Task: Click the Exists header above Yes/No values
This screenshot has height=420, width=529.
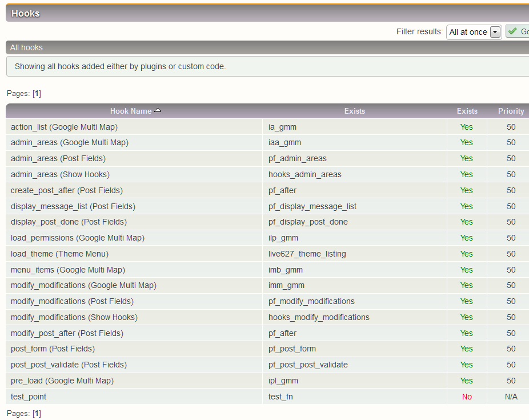Action: click(467, 111)
